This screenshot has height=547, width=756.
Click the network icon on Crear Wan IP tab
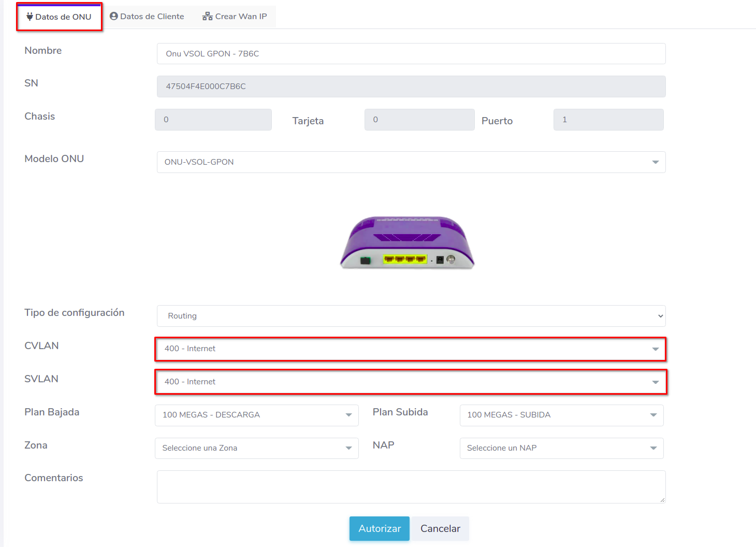pyautogui.click(x=207, y=16)
